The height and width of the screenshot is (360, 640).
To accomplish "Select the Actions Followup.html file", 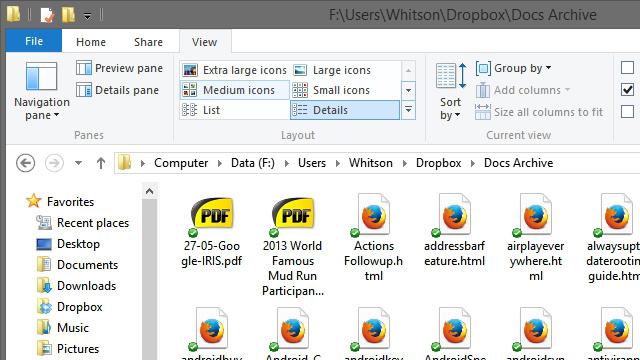I will point(373,238).
